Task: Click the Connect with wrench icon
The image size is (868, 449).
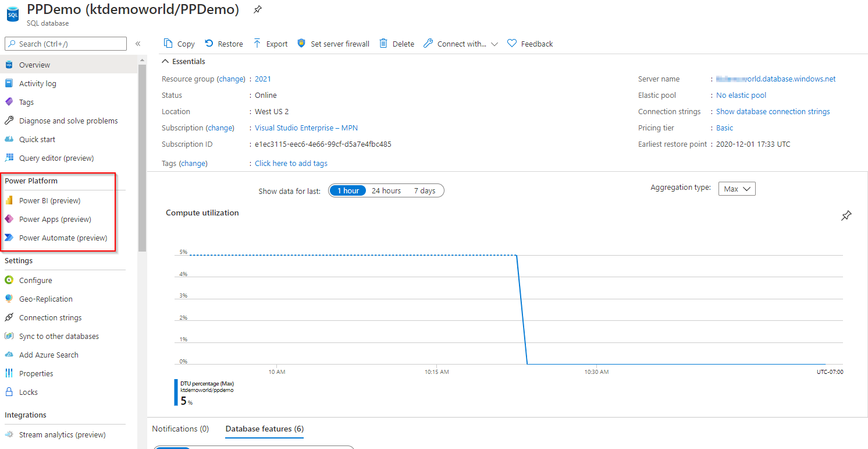Action: [428, 43]
